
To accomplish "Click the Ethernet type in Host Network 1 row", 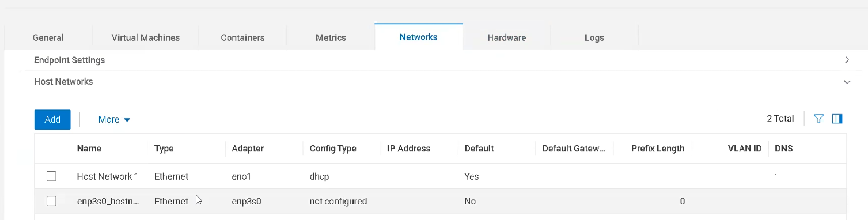I will 171,176.
